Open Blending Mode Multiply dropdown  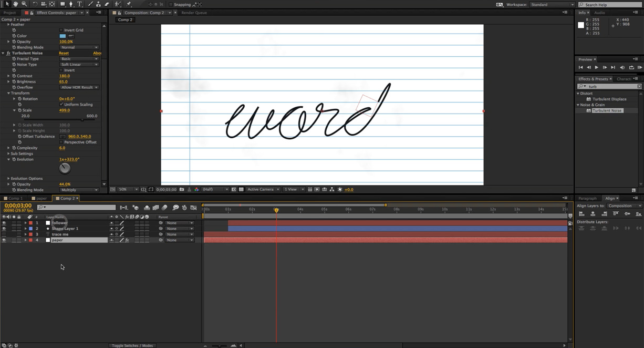[79, 190]
